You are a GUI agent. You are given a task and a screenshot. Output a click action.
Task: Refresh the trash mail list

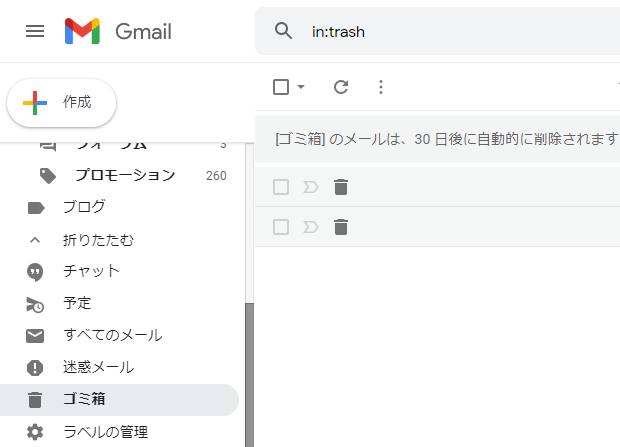341,87
